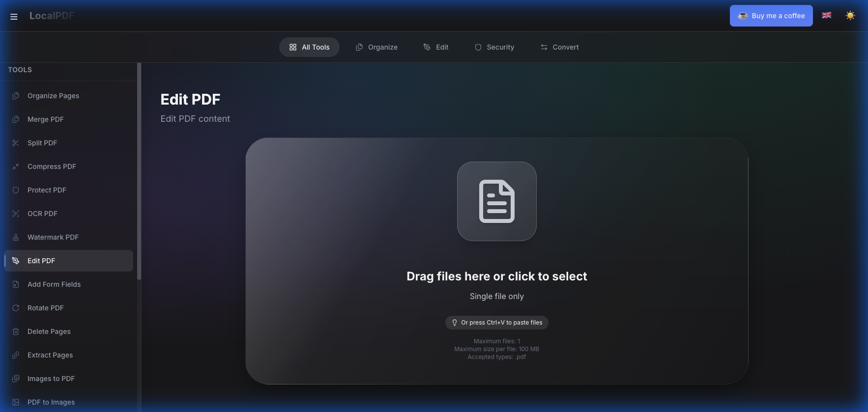868x412 pixels.
Task: Click the Add Form Fields icon
Action: (x=16, y=284)
